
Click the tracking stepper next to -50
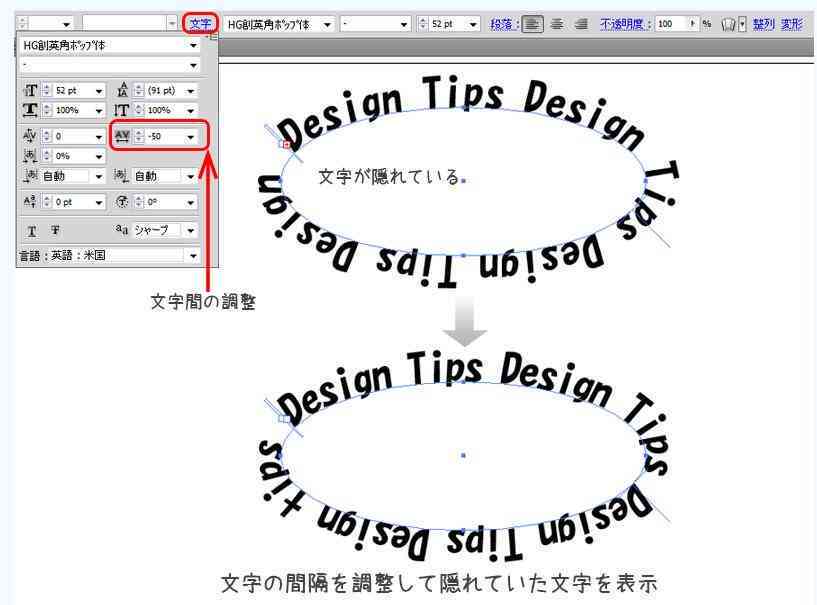coord(139,137)
